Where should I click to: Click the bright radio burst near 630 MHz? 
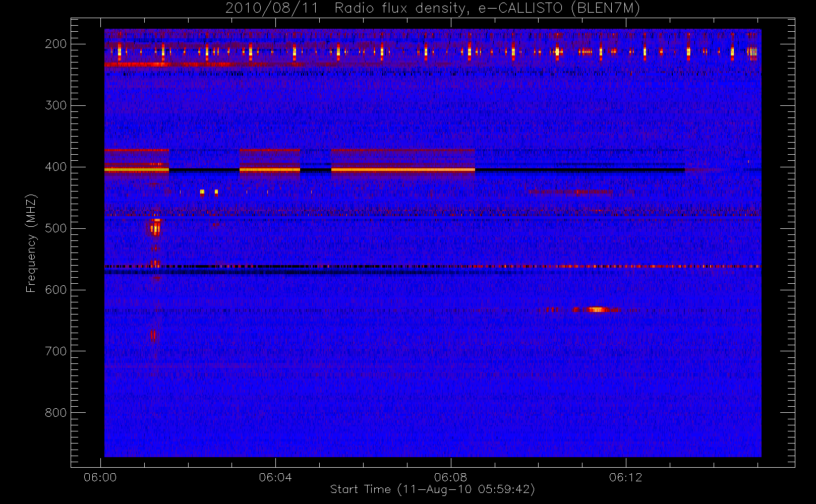coord(597,309)
